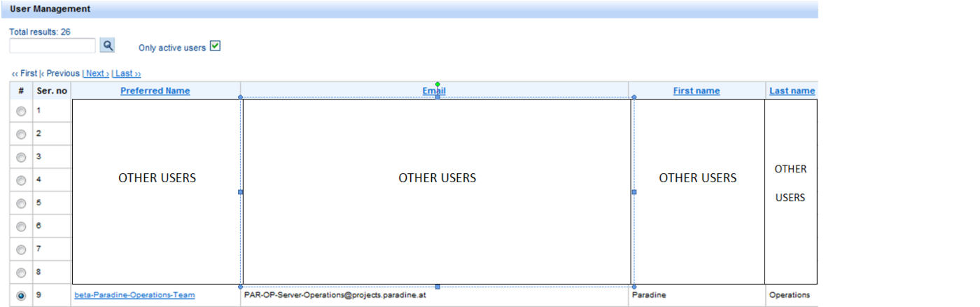Go to the First page link
980x307 pixels.
point(25,74)
